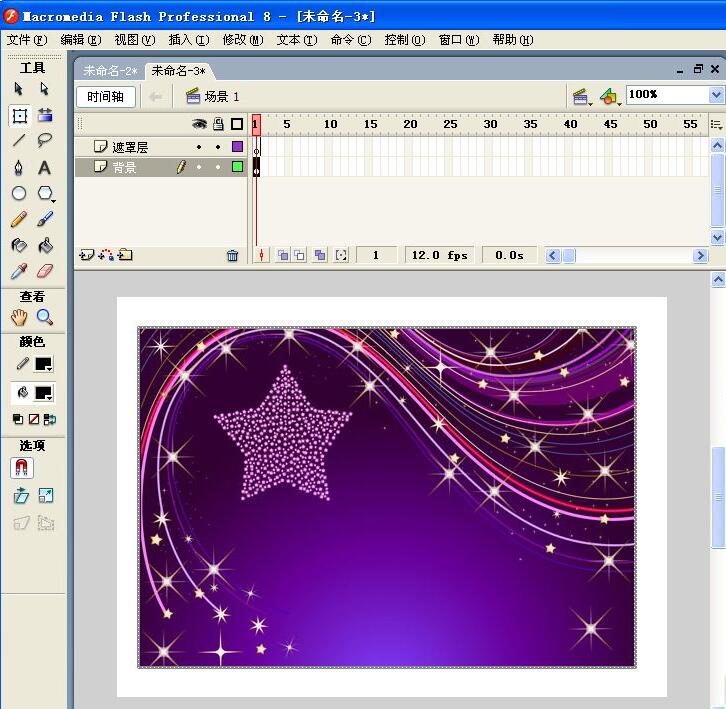Screen dimensions: 726x709
Task: Click the Scale option icon
Action: pyautogui.click(x=46, y=496)
